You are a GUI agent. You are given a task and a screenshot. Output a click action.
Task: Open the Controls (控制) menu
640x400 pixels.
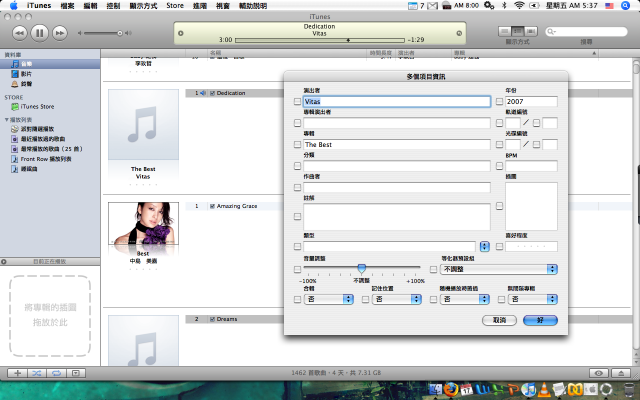tap(113, 6)
